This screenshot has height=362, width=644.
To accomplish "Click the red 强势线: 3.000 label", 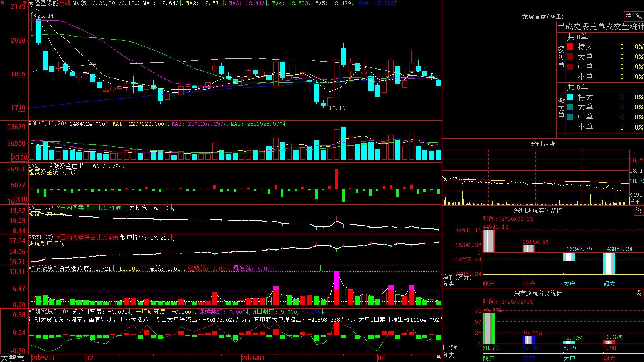I will point(209,269).
